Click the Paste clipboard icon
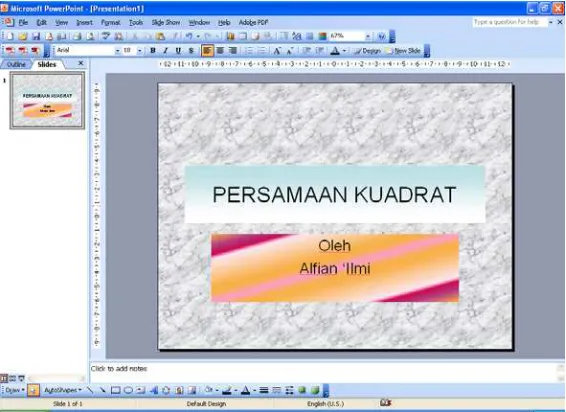This screenshot has height=412, width=566. [160, 36]
